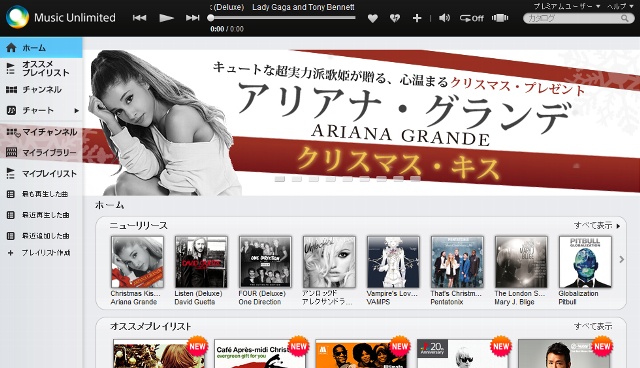Mute audio with the speaker icon
640x368 pixels.
click(444, 18)
